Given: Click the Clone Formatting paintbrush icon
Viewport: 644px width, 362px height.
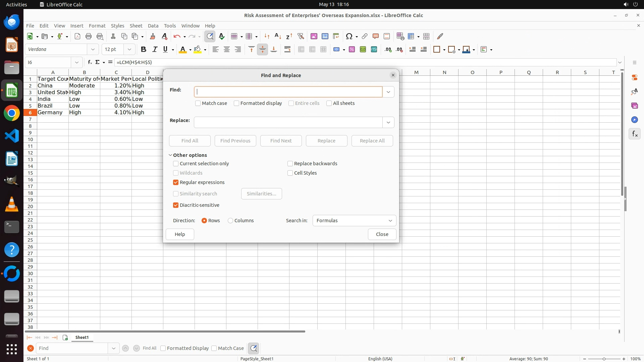Looking at the screenshot, I should (x=153, y=36).
